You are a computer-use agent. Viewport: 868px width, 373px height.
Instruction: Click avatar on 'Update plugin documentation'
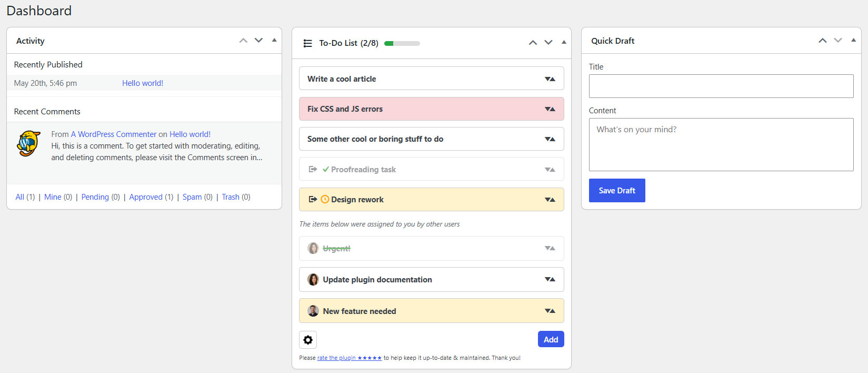tap(313, 279)
